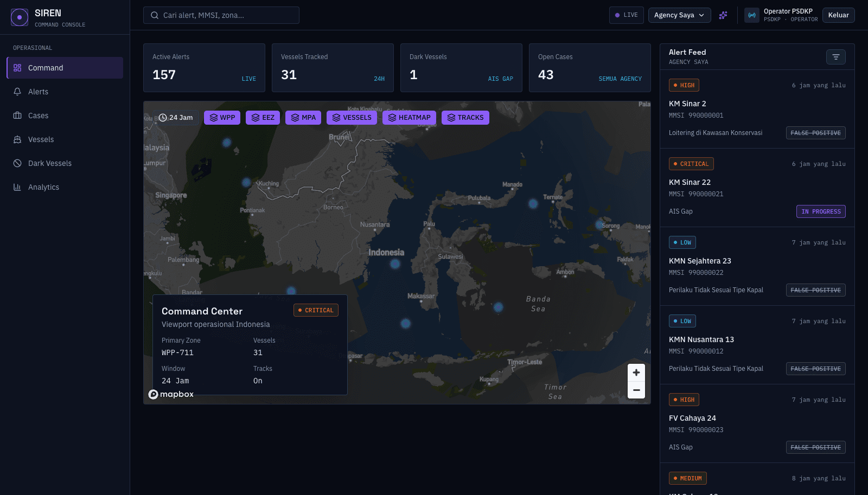Viewport: 868px width, 495px height.
Task: Click the dashboard icon beside Command
Action: point(17,68)
